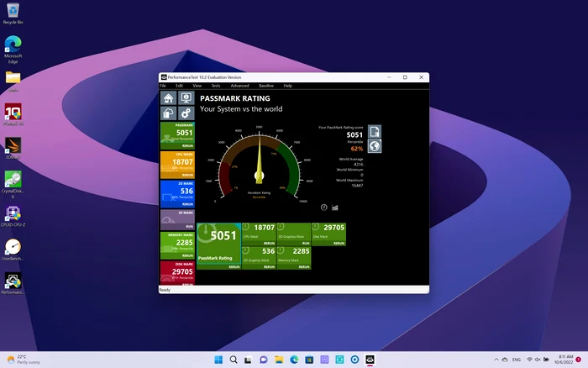This screenshot has height=368, width=588.
Task: Click RERUN on the 29705 Disk Mark tile
Action: [339, 243]
